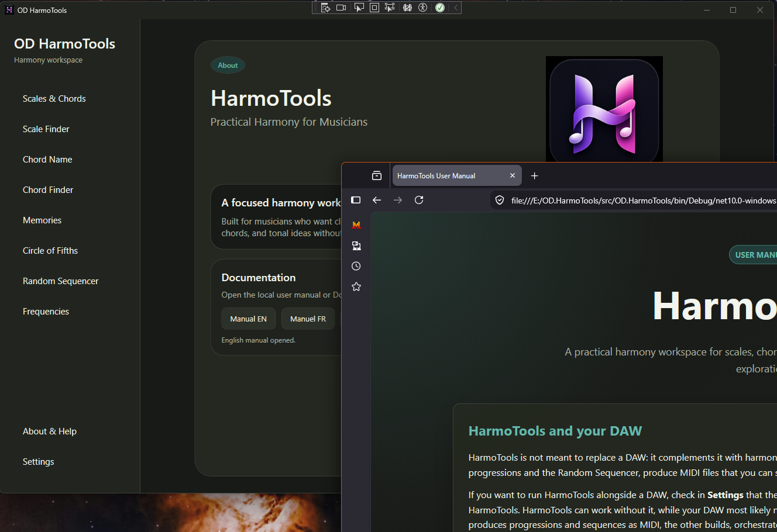Click 'English manual opened.' status text
Screen dimensions: 777x532
tap(259, 340)
